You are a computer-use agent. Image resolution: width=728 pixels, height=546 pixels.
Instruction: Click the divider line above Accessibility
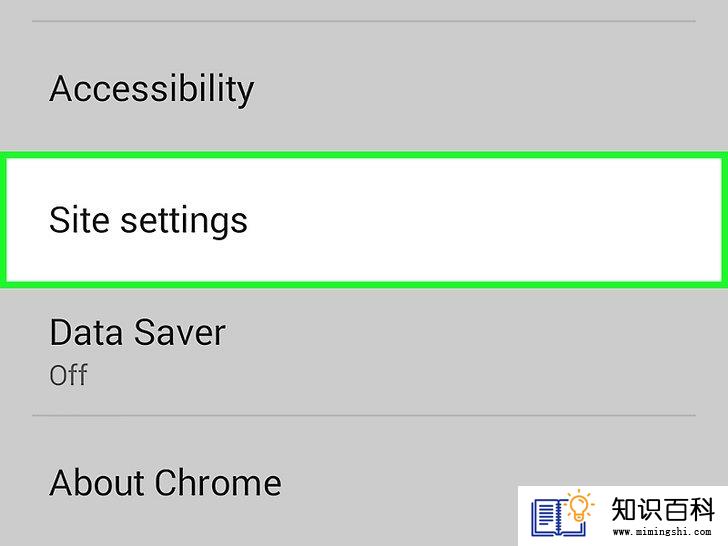pos(364,21)
